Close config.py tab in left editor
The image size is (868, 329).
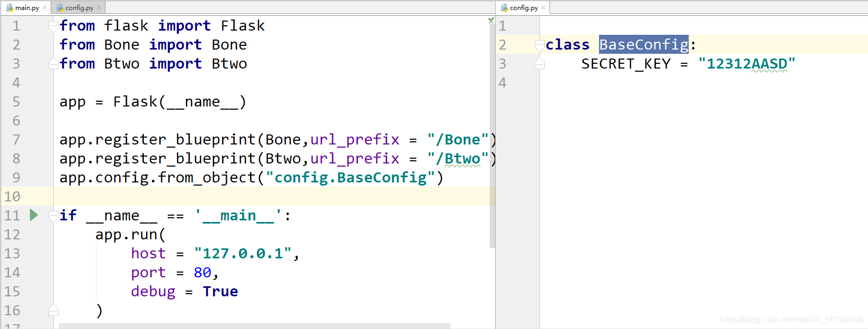coord(99,8)
